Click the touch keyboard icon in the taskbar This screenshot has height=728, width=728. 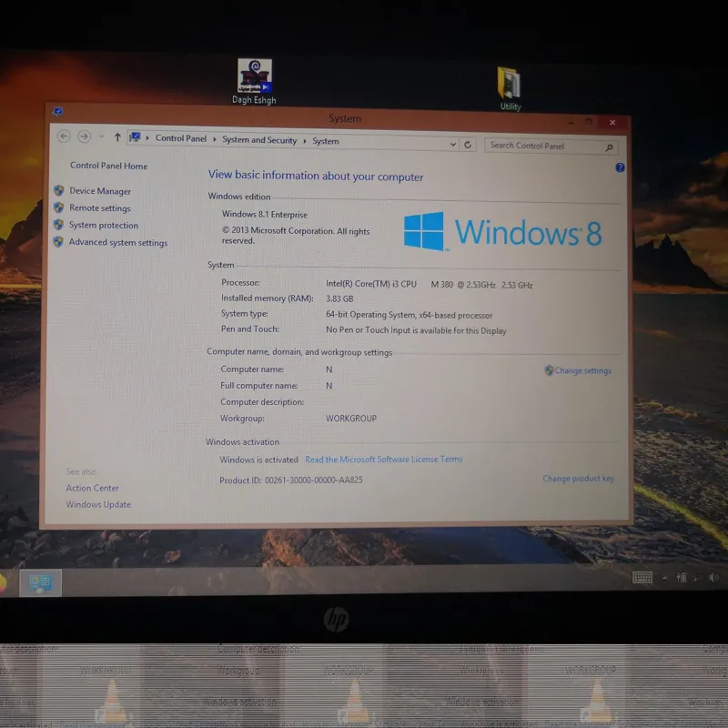(x=642, y=578)
